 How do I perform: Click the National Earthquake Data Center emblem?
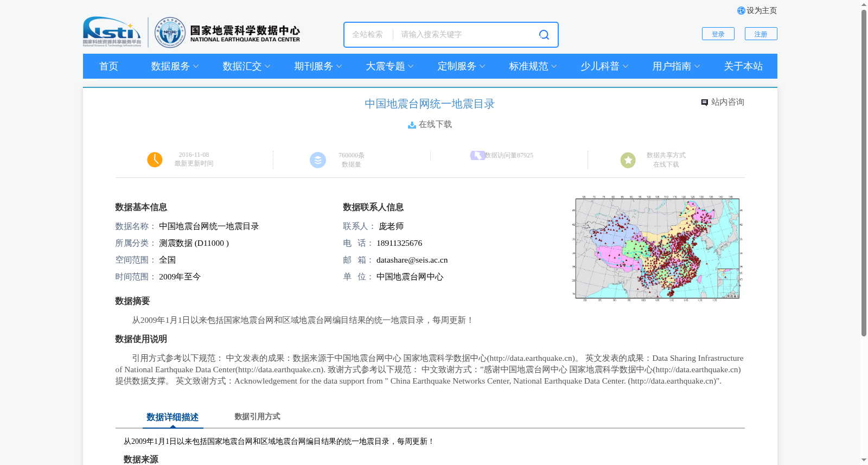pos(170,32)
